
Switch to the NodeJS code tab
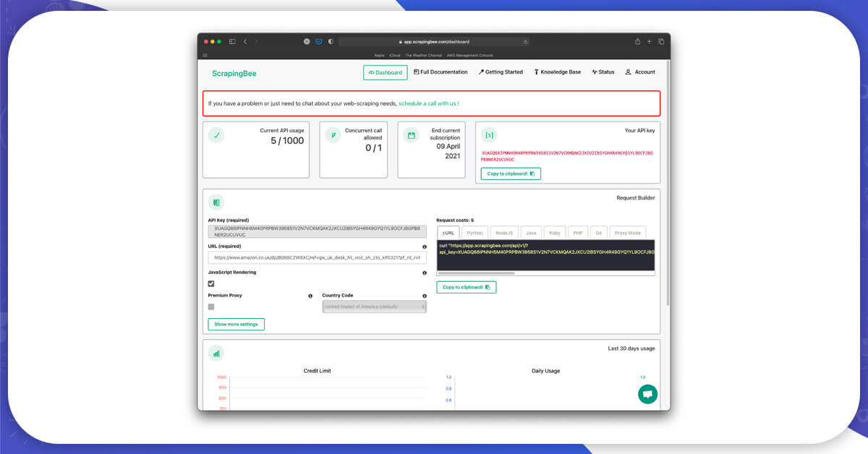[x=504, y=233]
